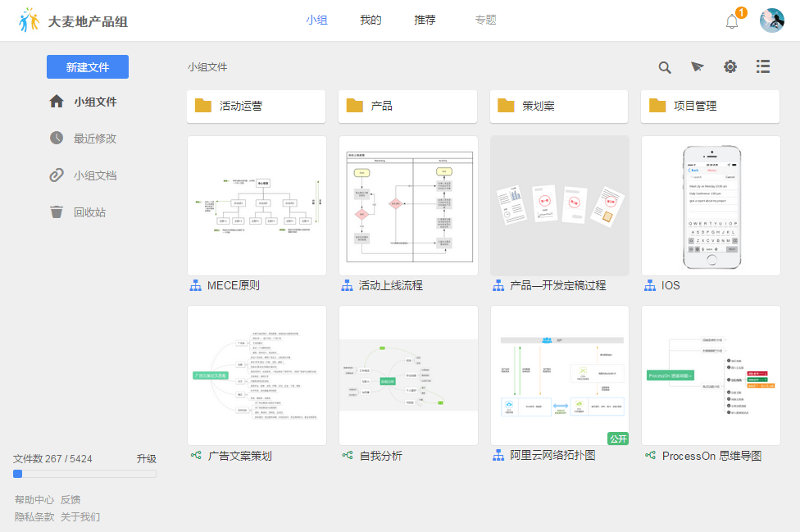Click the 升级 upgrade link
The width and height of the screenshot is (800, 532).
(x=147, y=458)
